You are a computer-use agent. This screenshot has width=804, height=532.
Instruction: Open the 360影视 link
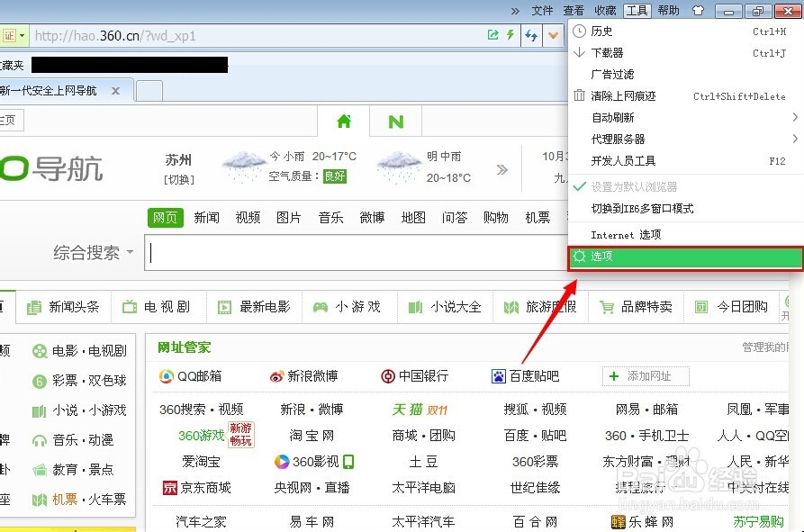point(314,462)
